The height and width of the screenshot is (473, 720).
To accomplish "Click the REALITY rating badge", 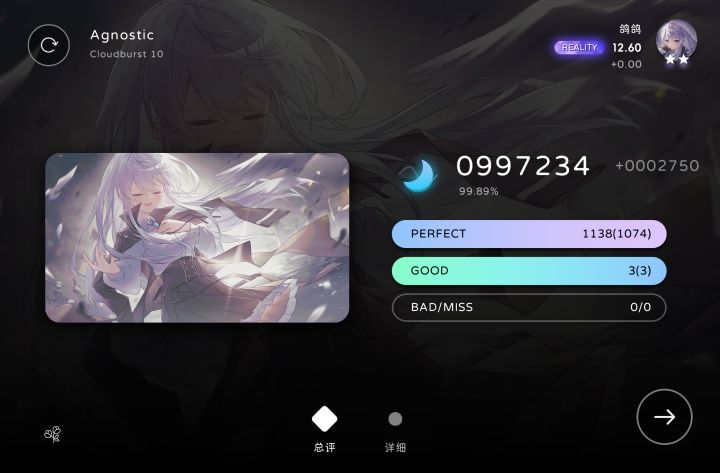I will [579, 47].
